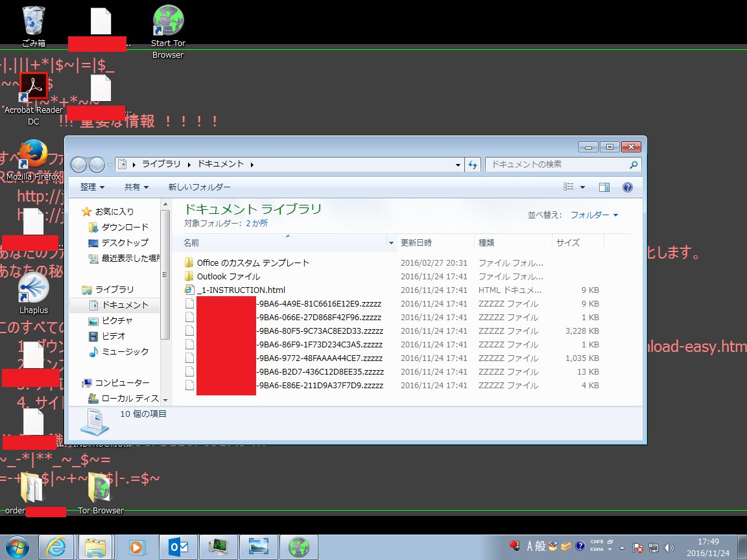Screen dimensions: 747x560
Task: Open Outlook from the taskbar
Action: point(178,547)
